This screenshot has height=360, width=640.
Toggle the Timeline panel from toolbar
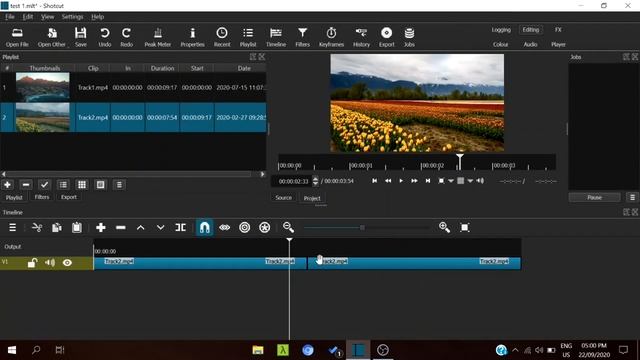tap(276, 37)
